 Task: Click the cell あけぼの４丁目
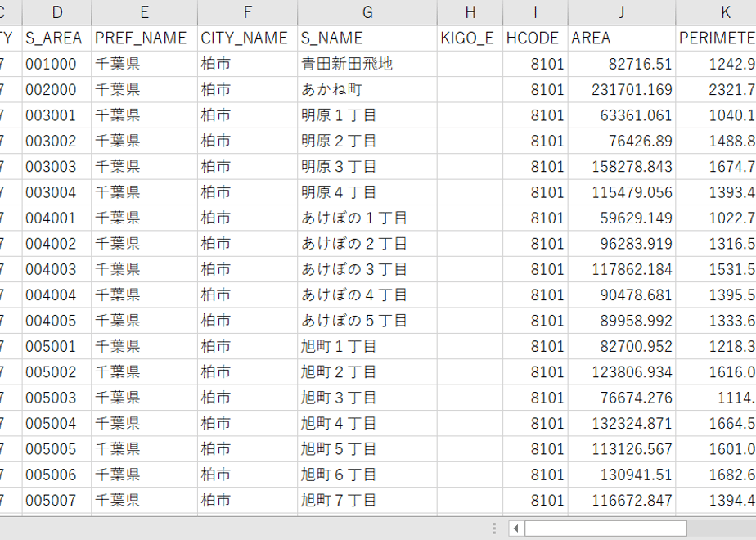pos(367,295)
